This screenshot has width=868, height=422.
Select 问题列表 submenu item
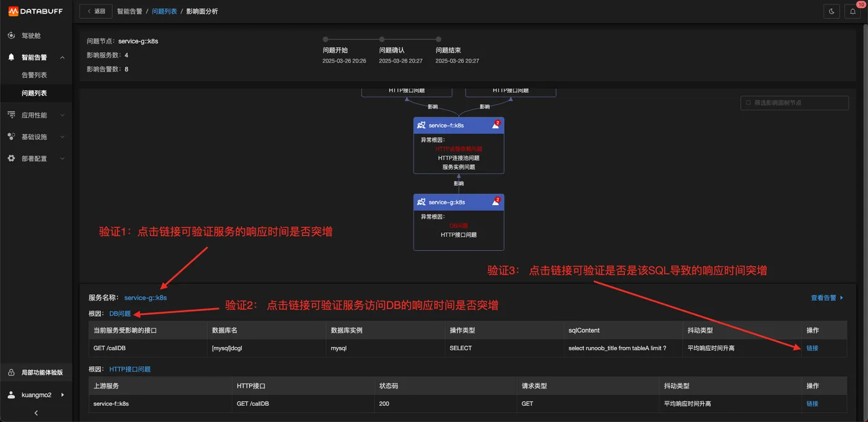[34, 93]
